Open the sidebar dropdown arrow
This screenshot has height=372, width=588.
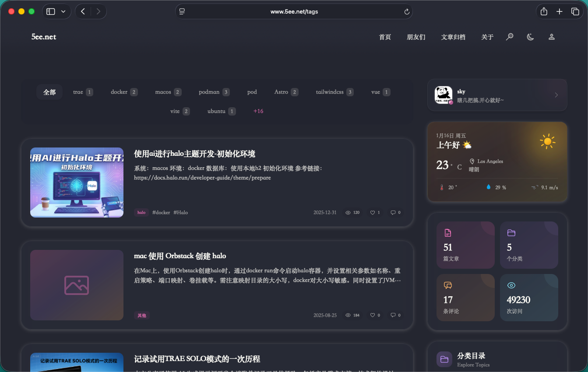(63, 12)
